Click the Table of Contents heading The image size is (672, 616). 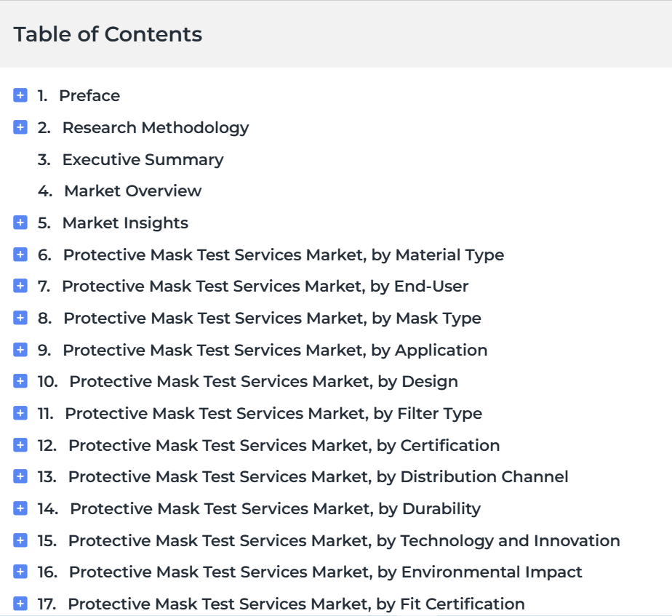108,34
